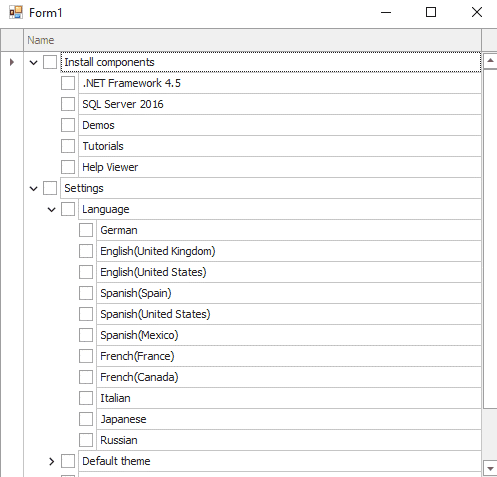Image resolution: width=497 pixels, height=477 pixels.
Task: Select the English(United States) row text
Action: click(x=153, y=272)
